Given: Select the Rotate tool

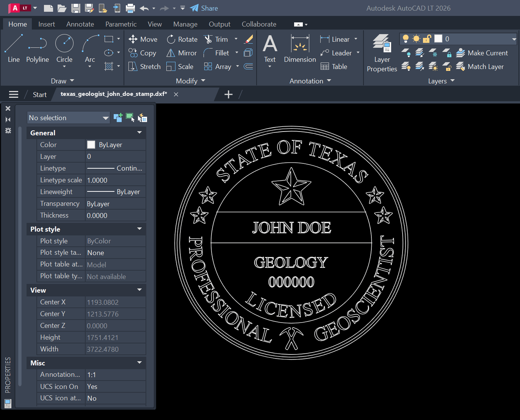Looking at the screenshot, I should pos(182,39).
